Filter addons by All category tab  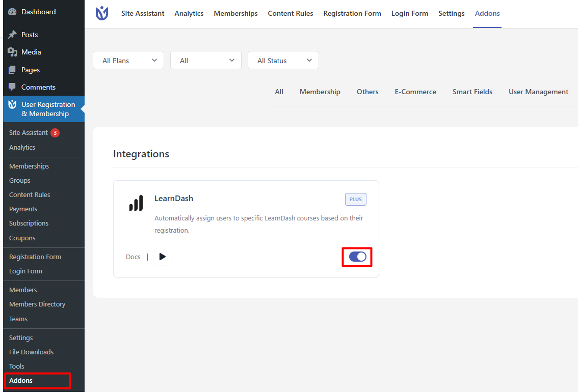click(279, 92)
